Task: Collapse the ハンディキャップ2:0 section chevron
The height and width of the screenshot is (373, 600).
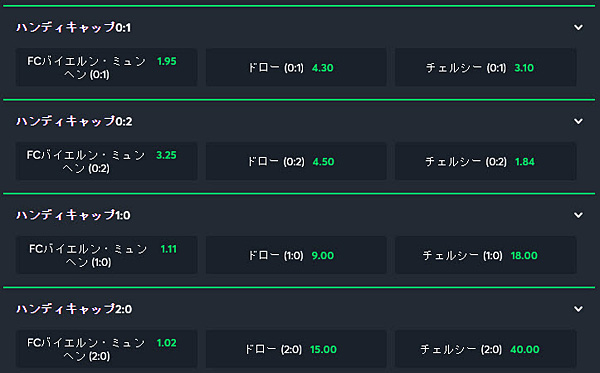Action: click(578, 309)
